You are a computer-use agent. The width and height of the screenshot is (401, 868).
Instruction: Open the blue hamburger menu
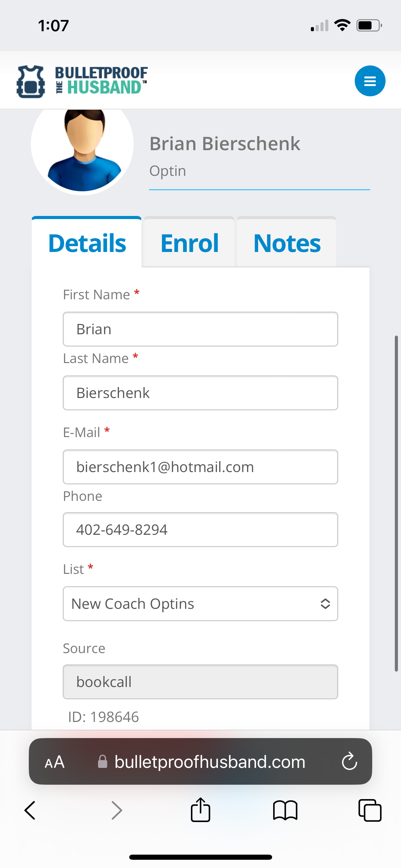(370, 81)
